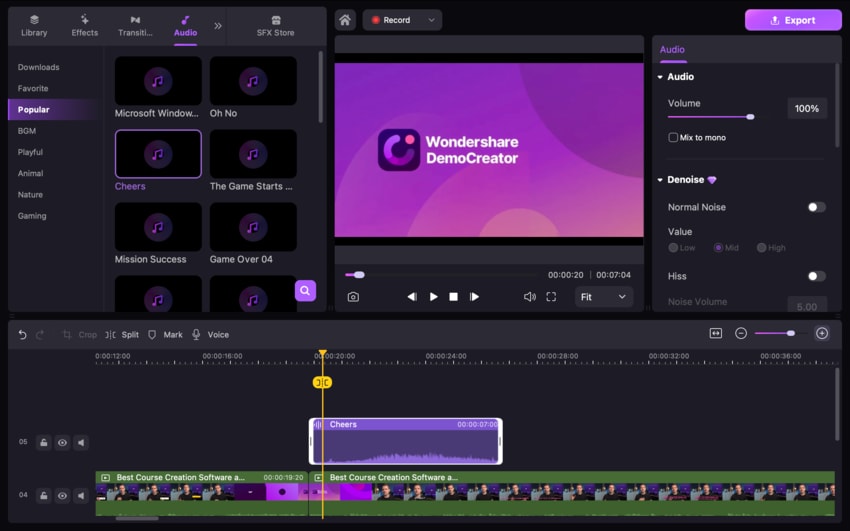Hide track 05 with eye icon
The width and height of the screenshot is (850, 531).
click(x=62, y=443)
